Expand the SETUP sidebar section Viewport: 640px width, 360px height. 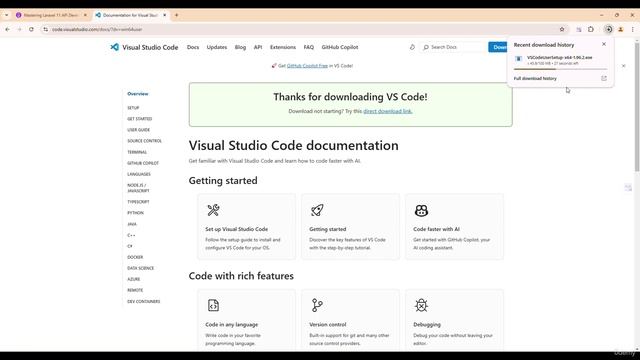(x=133, y=108)
